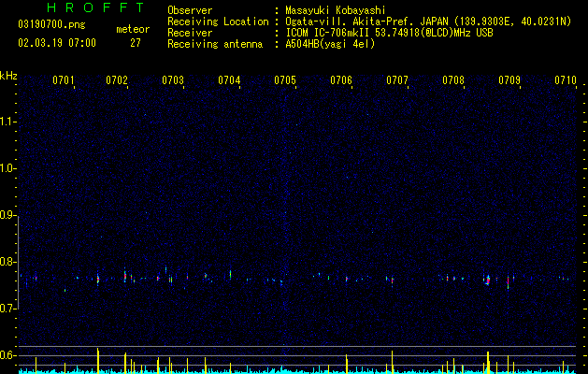Click the 0.6 kHz axis label
588x374 pixels.
7,355
